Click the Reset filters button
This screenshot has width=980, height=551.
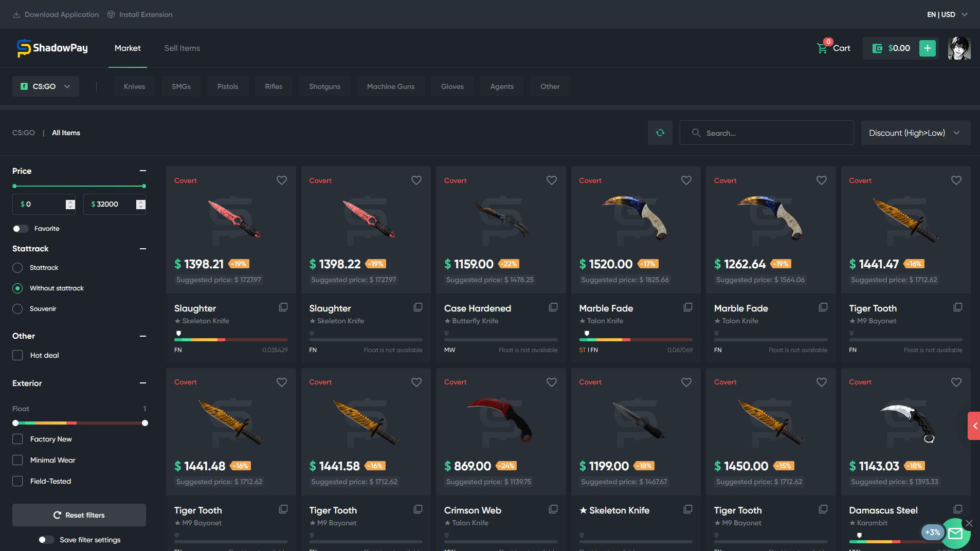[79, 515]
